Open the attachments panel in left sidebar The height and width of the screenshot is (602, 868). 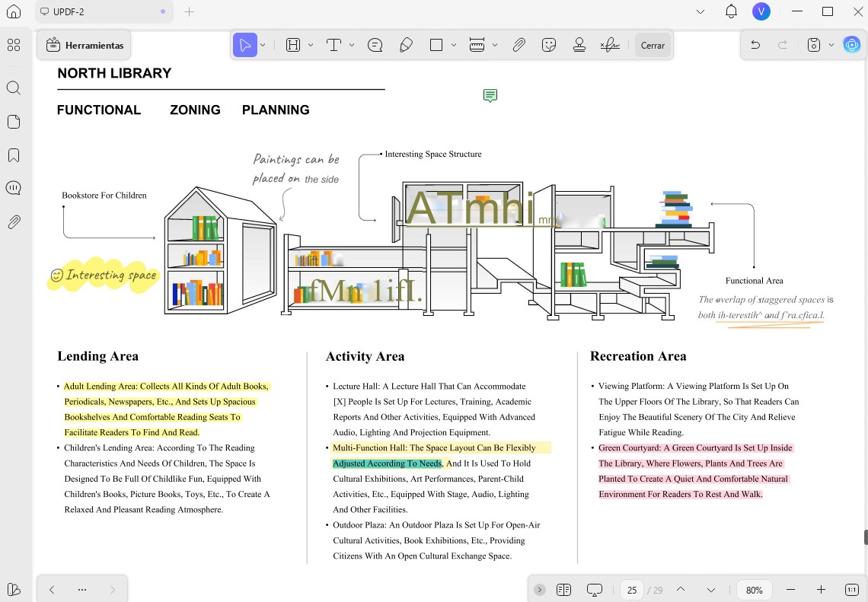click(14, 222)
